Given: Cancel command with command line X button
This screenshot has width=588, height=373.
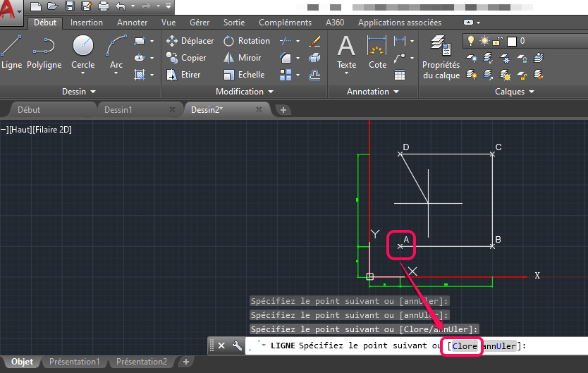Looking at the screenshot, I should coord(221,346).
